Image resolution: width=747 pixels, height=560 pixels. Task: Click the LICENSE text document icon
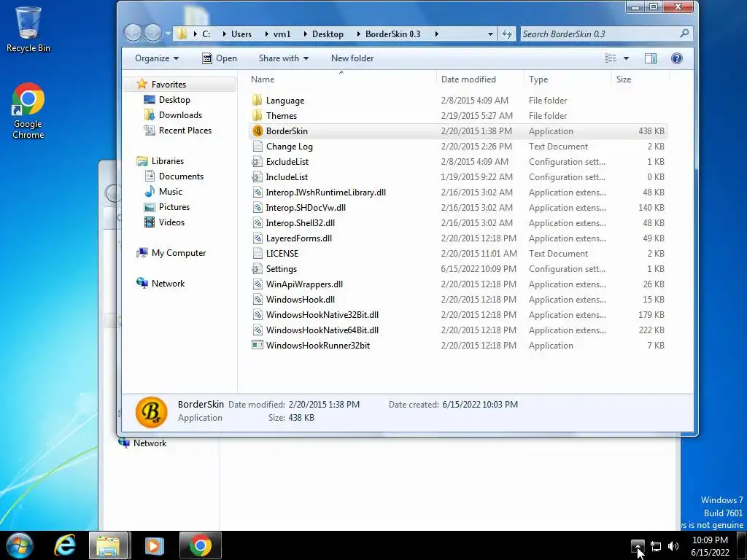pos(258,254)
